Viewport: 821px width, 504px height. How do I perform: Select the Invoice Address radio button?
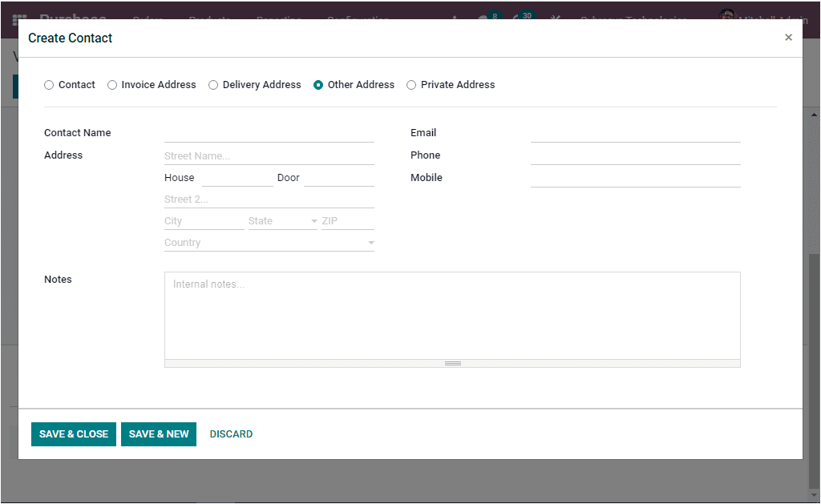pos(112,84)
